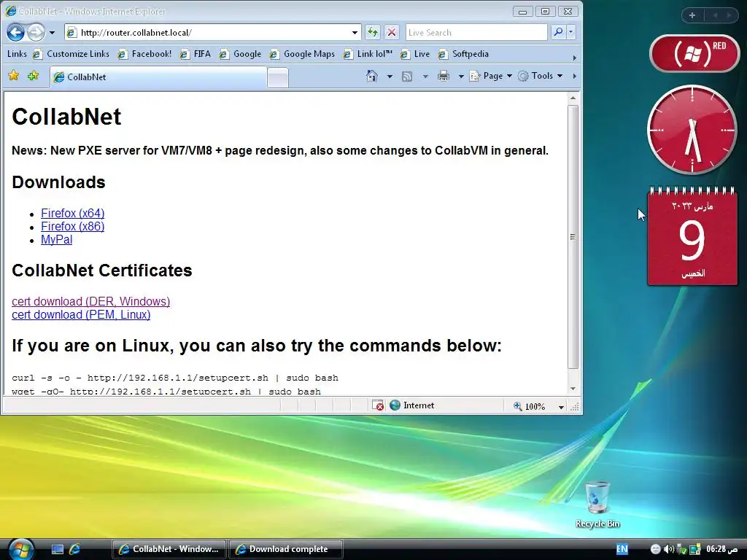Open the MyPal download link
The height and width of the screenshot is (560, 747).
tap(57, 239)
